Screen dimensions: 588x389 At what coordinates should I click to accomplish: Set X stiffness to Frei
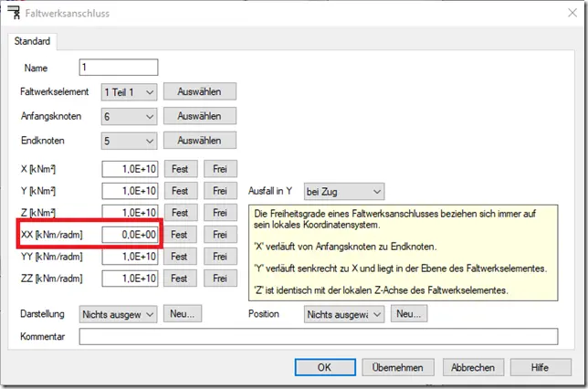pyautogui.click(x=220, y=169)
